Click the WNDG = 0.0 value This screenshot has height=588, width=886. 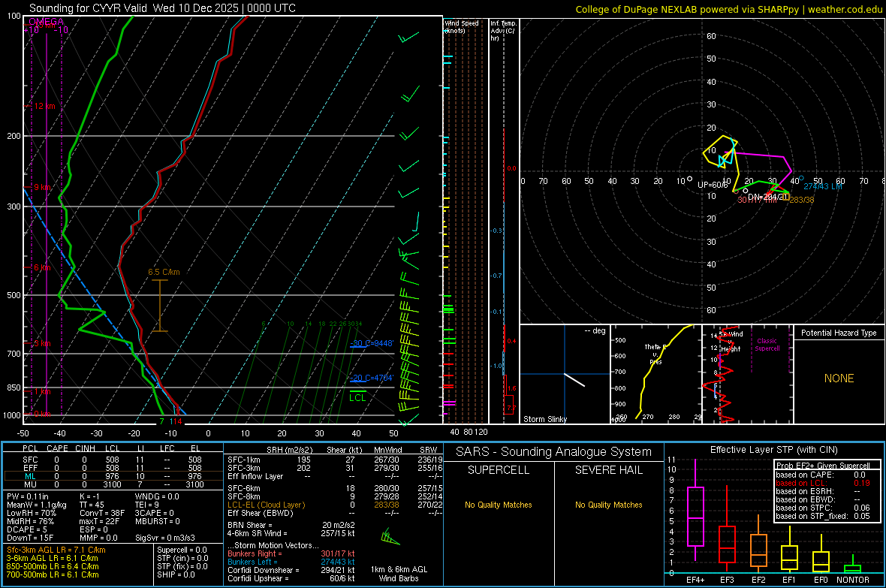tap(156, 496)
